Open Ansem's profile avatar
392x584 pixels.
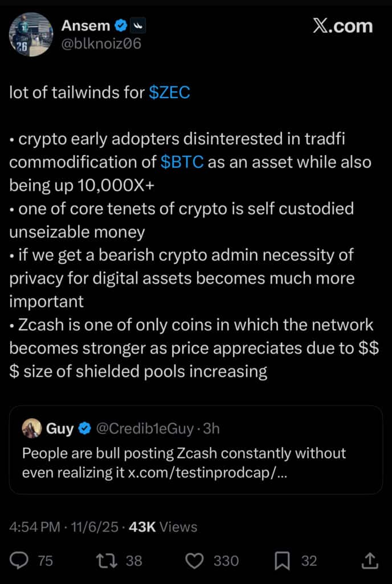coord(30,34)
